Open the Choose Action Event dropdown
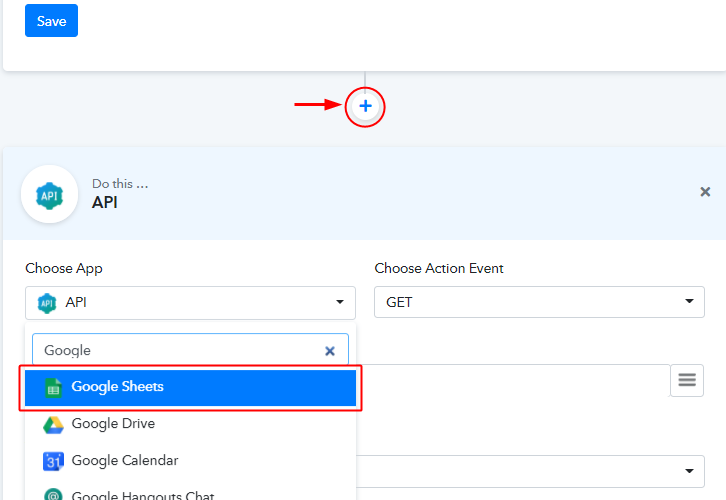726x500 pixels. tap(539, 302)
